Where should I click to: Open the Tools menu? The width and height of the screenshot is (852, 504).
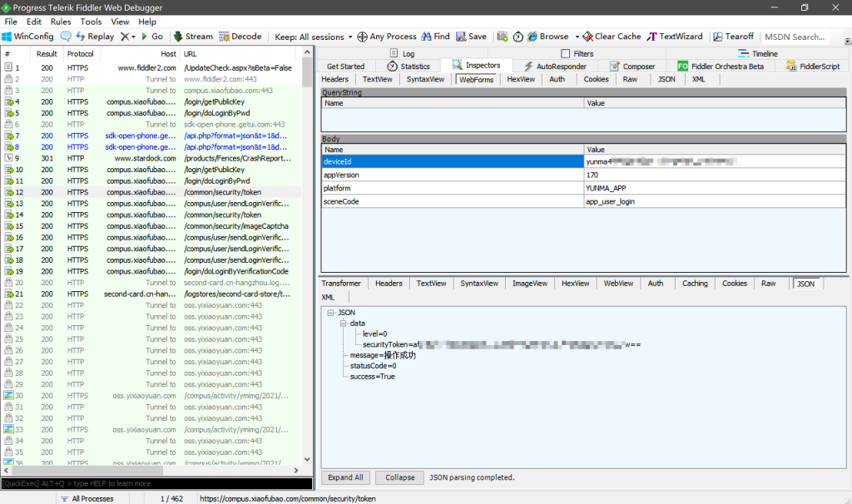(91, 22)
